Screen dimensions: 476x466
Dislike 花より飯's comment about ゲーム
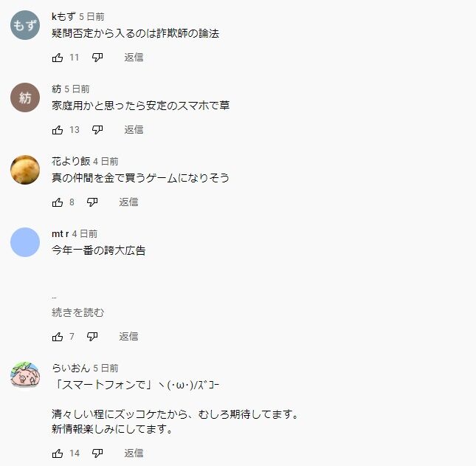(92, 202)
